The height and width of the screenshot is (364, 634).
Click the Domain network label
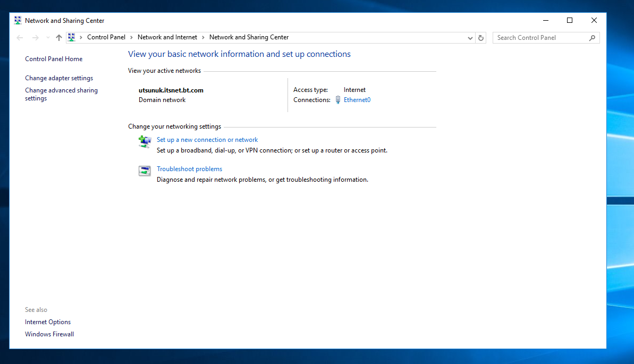pos(162,100)
